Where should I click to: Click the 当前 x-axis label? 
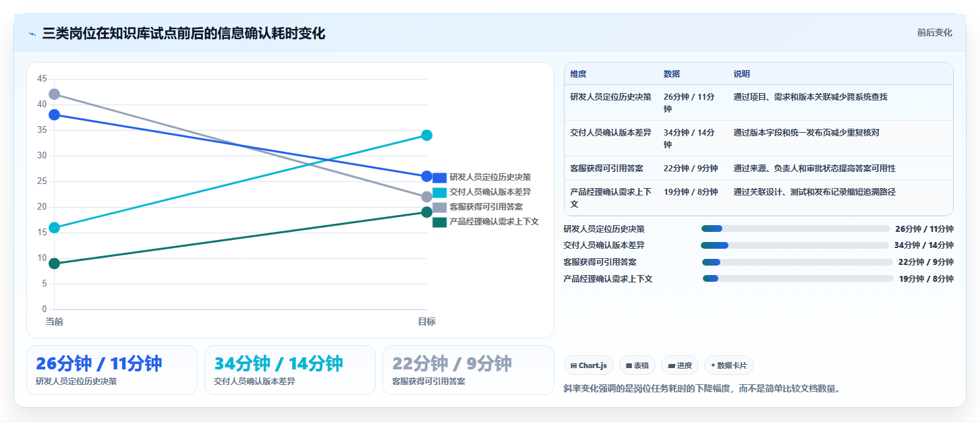[54, 322]
